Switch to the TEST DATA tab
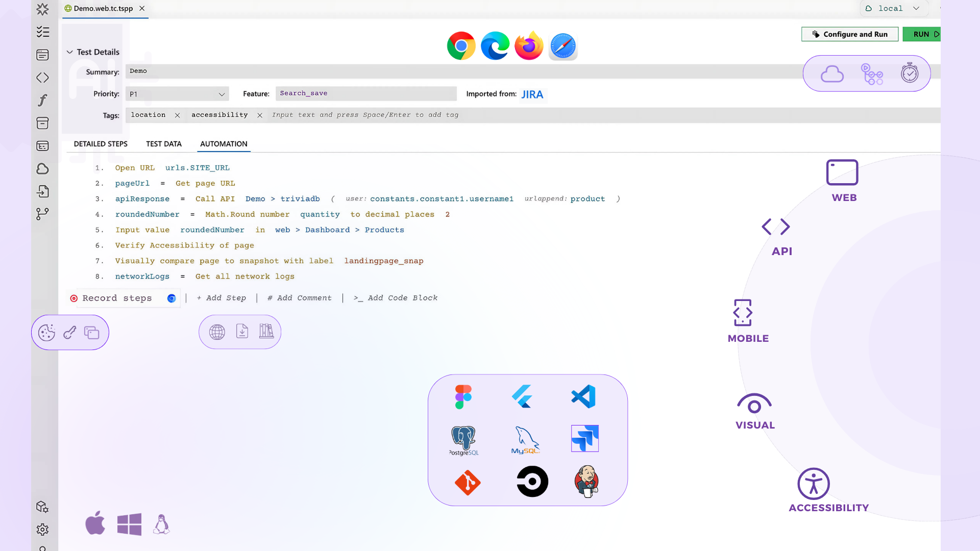 [164, 144]
